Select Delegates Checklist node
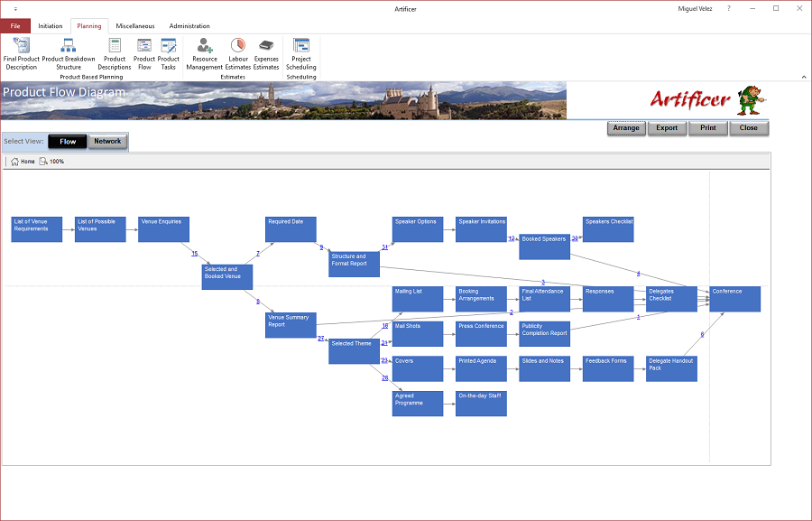Viewport: 812px width, 521px height. pyautogui.click(x=671, y=299)
